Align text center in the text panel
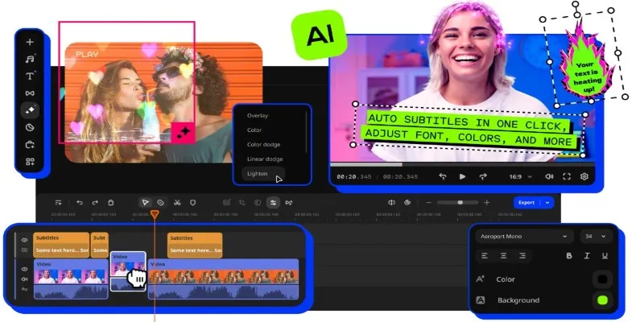Image resolution: width=644 pixels, height=322 pixels. coord(504,256)
